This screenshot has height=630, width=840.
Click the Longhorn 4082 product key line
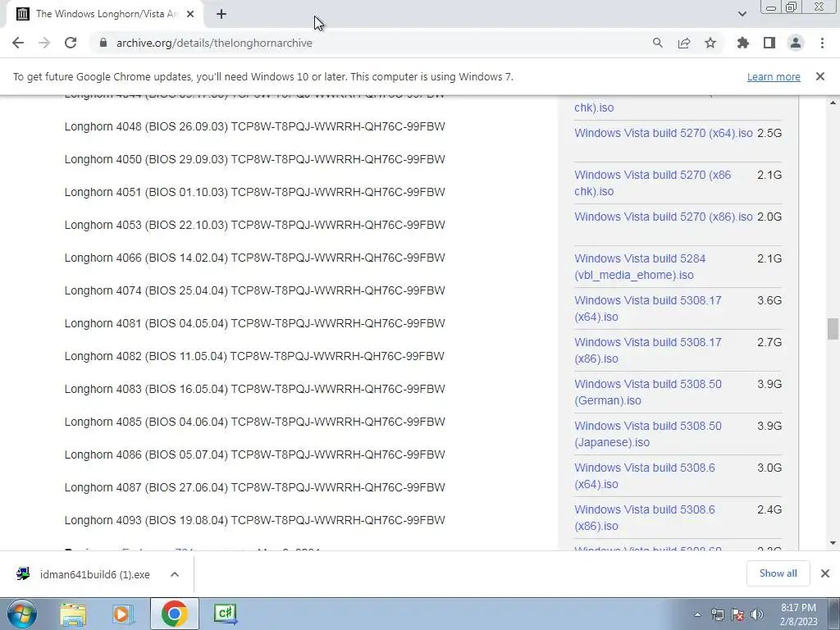pyautogui.click(x=254, y=356)
